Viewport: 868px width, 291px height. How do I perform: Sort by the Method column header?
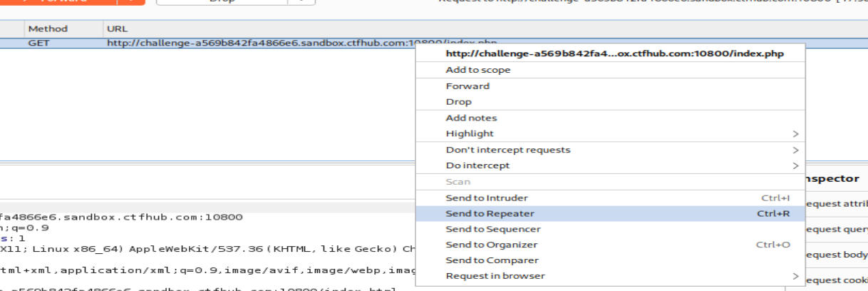[x=48, y=29]
